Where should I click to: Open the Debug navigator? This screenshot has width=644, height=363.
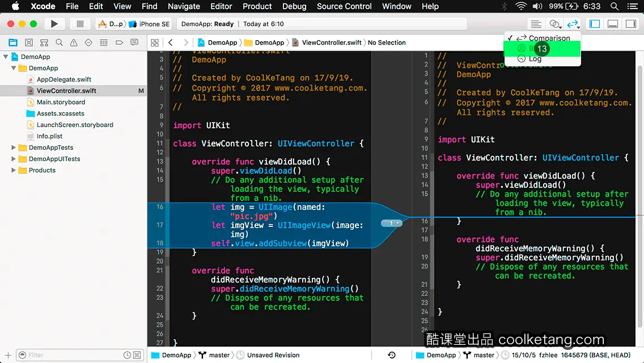tap(104, 43)
